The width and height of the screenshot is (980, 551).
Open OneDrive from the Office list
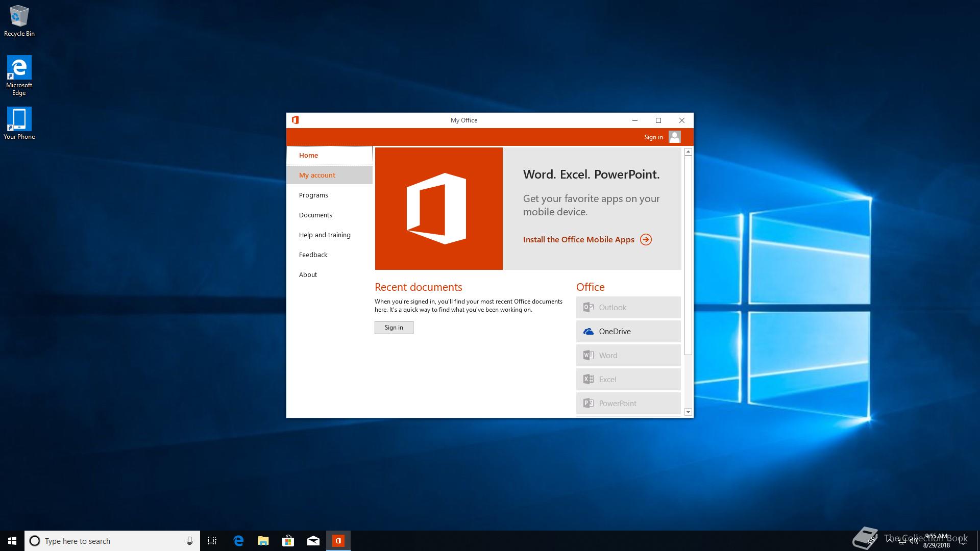click(628, 331)
